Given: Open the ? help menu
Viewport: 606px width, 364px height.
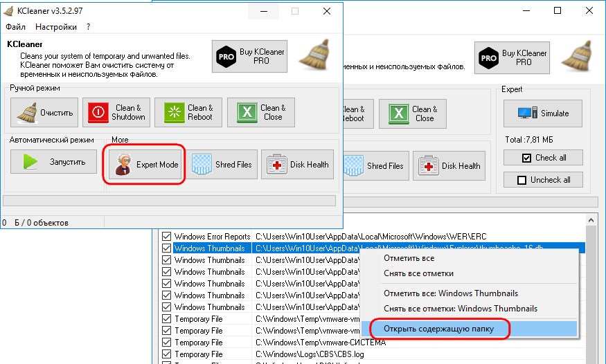Looking at the screenshot, I should [89, 26].
